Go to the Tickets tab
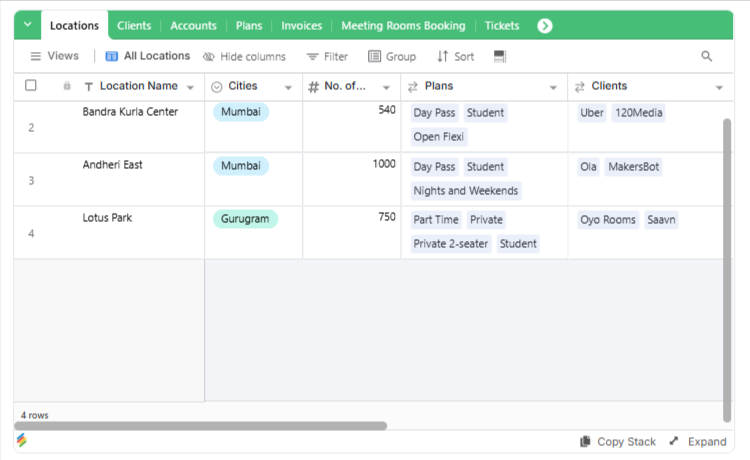The image size is (750, 460). coord(502,26)
